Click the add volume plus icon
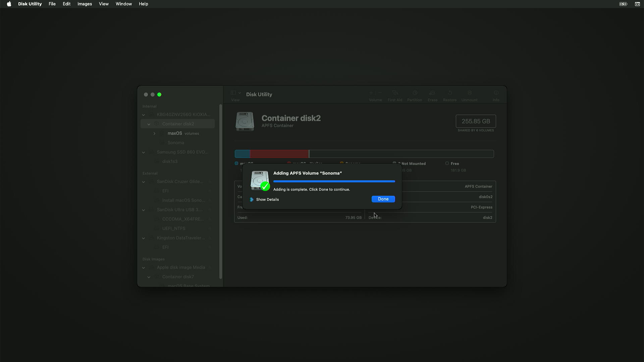Image resolution: width=644 pixels, height=362 pixels. tap(371, 93)
